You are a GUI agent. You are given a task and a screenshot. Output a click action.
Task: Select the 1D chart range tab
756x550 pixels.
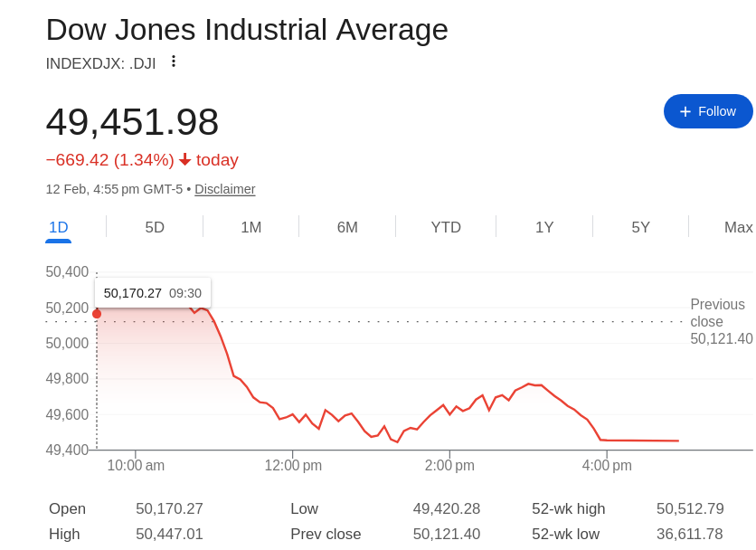[x=58, y=227]
